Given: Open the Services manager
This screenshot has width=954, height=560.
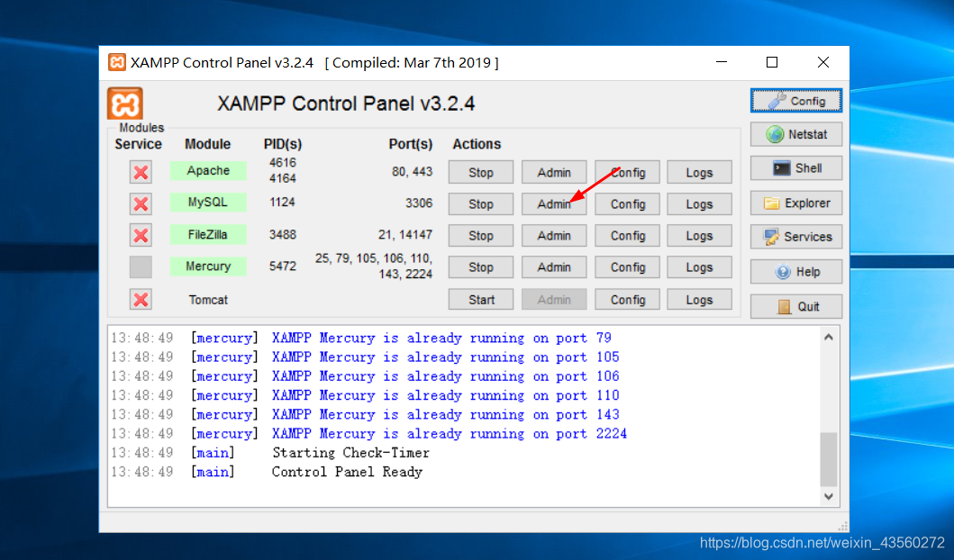Looking at the screenshot, I should point(795,237).
